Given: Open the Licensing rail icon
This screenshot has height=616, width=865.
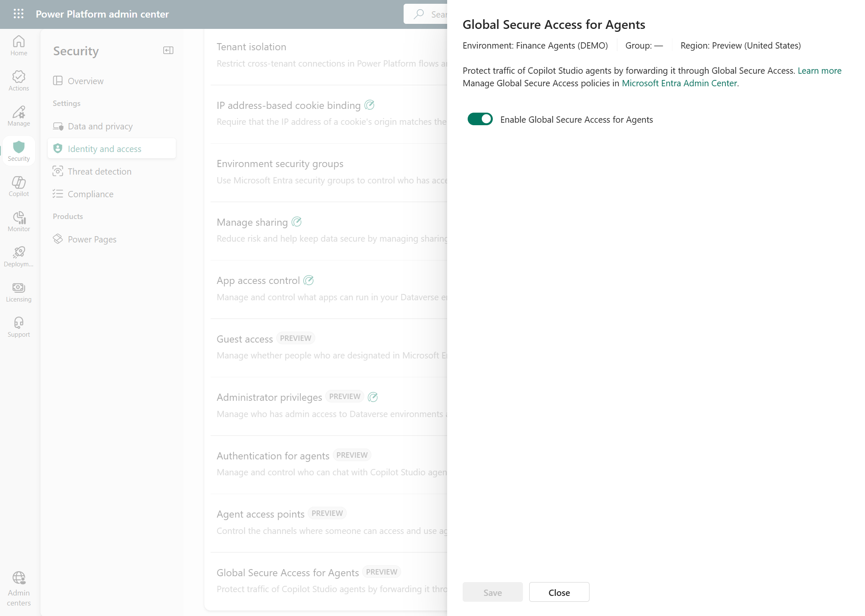Looking at the screenshot, I should [19, 292].
